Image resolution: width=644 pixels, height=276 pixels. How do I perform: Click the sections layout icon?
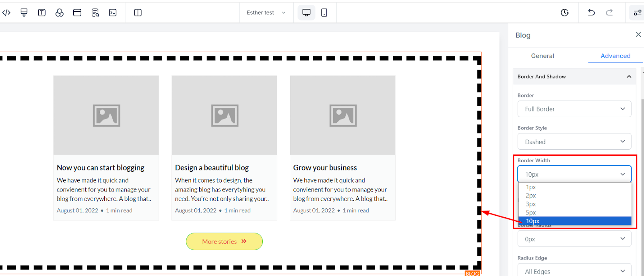pyautogui.click(x=77, y=12)
